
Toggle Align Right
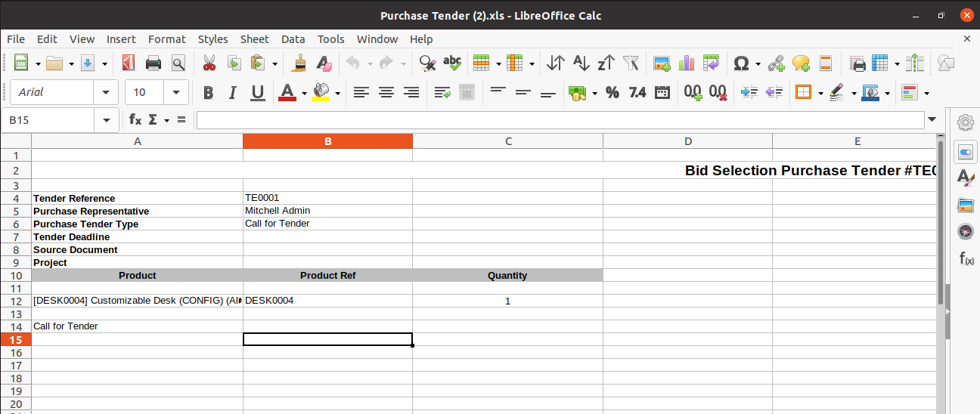[411, 92]
